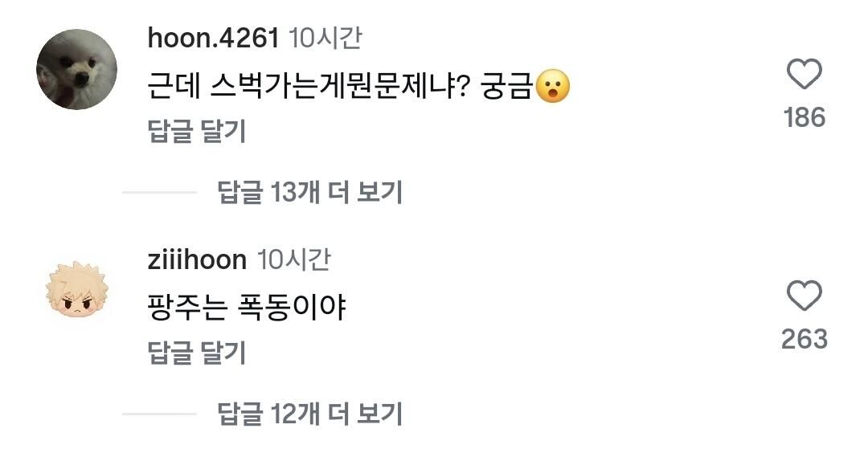Expand 답글 13개 더 보기 replies
Screen dimensions: 868x449
tap(309, 193)
